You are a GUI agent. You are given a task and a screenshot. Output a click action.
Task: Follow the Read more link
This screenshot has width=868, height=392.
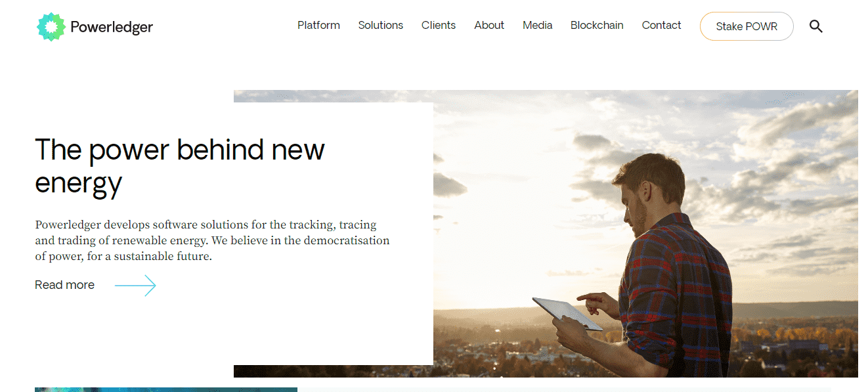pyautogui.click(x=64, y=285)
